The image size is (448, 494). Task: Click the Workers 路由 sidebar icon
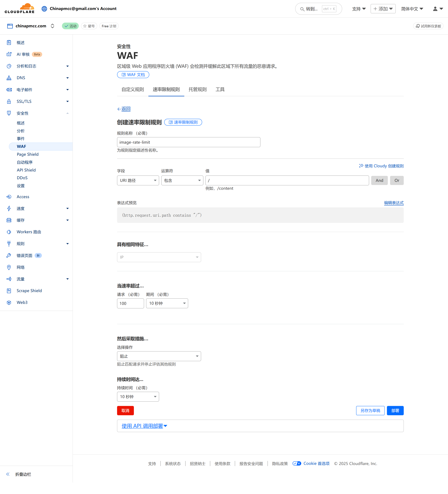[x=9, y=232]
